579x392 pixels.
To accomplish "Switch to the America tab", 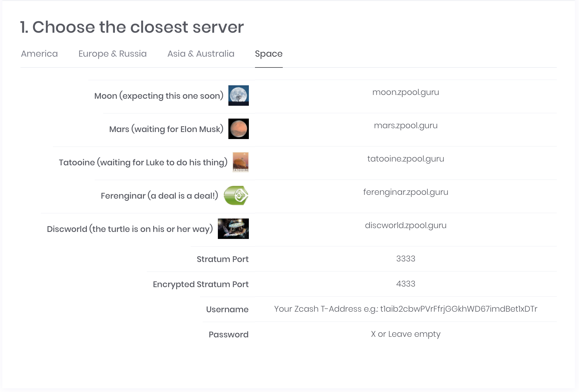I will click(x=39, y=54).
